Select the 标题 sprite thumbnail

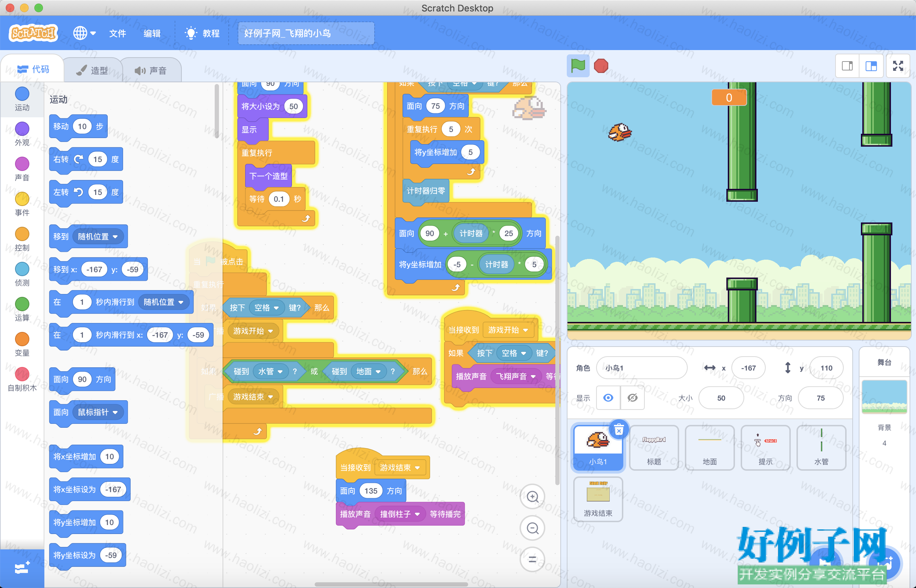(x=654, y=448)
